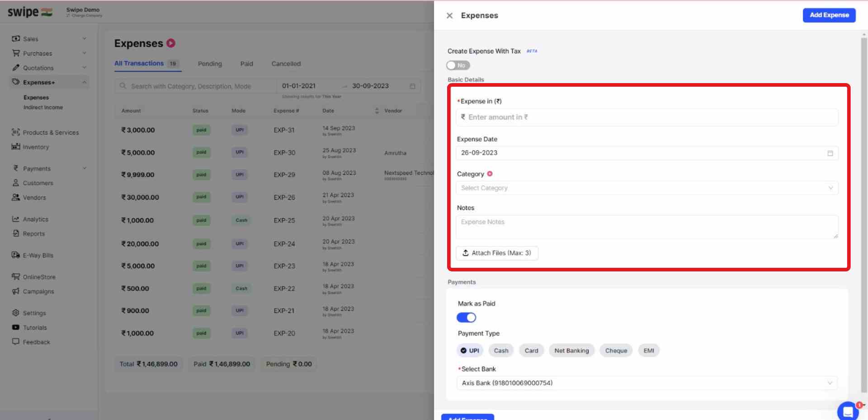Select Card payment type
The width and height of the screenshot is (868, 420).
pyautogui.click(x=531, y=350)
